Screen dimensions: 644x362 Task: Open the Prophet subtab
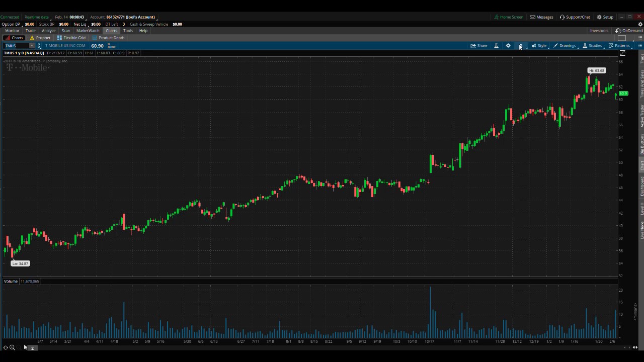(40, 38)
